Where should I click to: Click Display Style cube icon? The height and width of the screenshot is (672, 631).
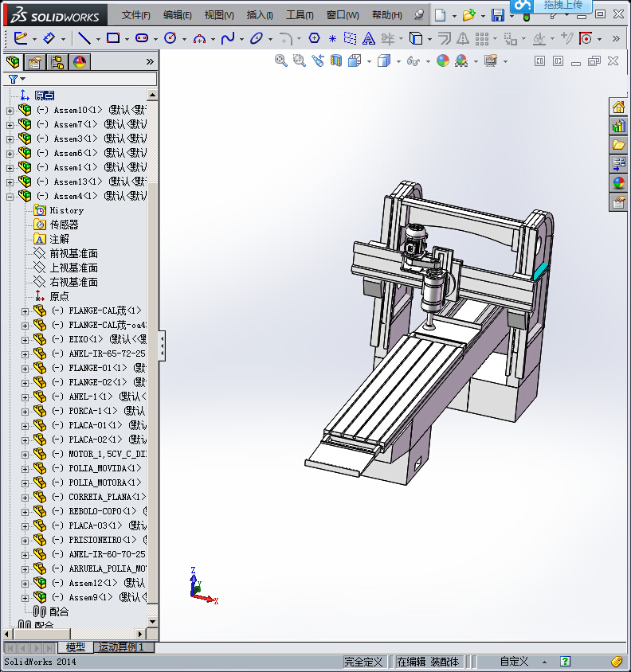click(384, 61)
